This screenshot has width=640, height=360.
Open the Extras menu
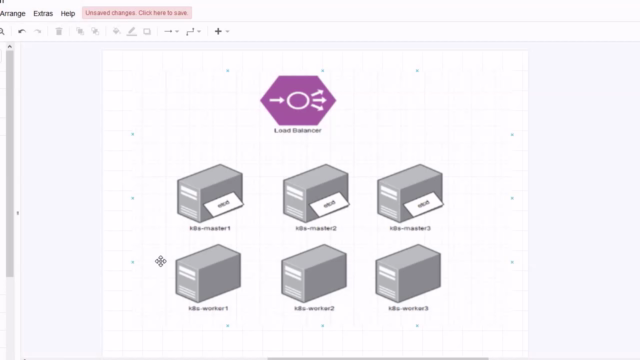(x=43, y=13)
